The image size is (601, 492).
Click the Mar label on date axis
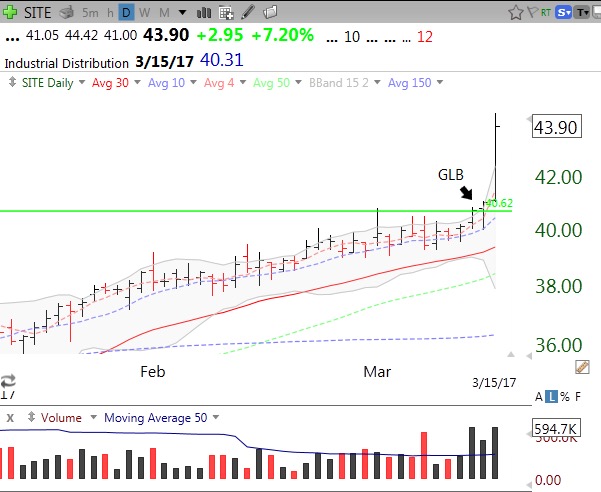(x=377, y=372)
